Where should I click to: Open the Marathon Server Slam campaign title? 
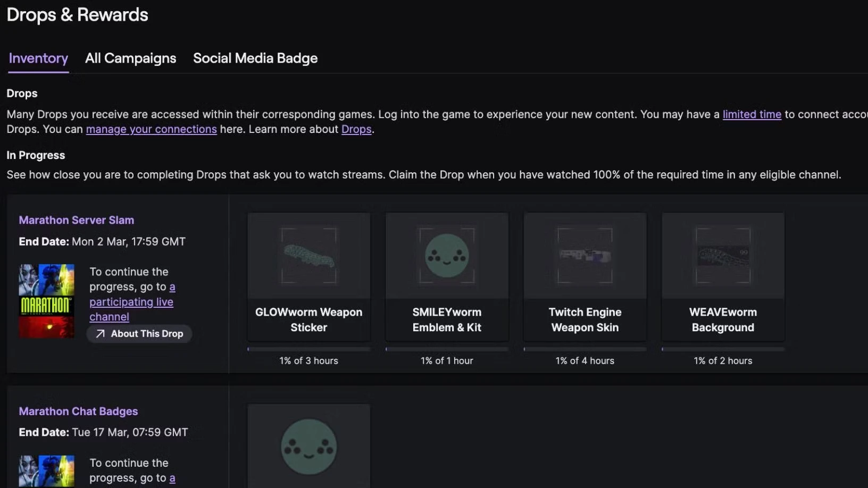pyautogui.click(x=77, y=220)
